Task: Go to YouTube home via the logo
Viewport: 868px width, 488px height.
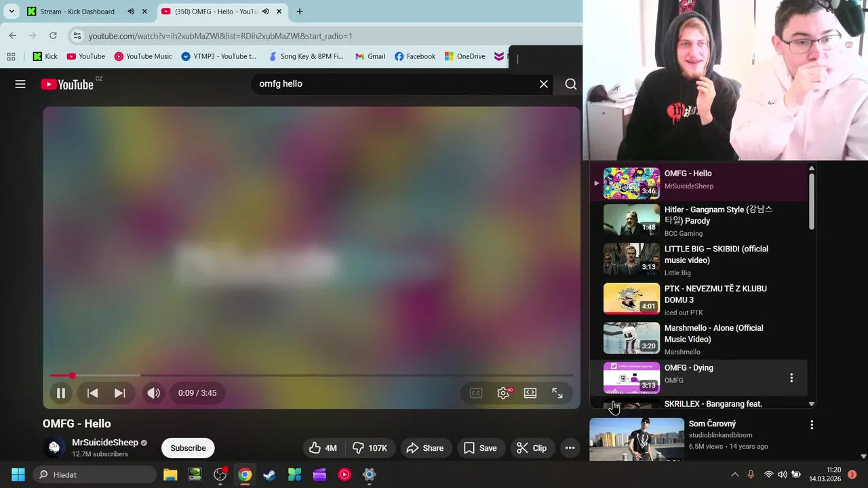Action: [x=67, y=84]
